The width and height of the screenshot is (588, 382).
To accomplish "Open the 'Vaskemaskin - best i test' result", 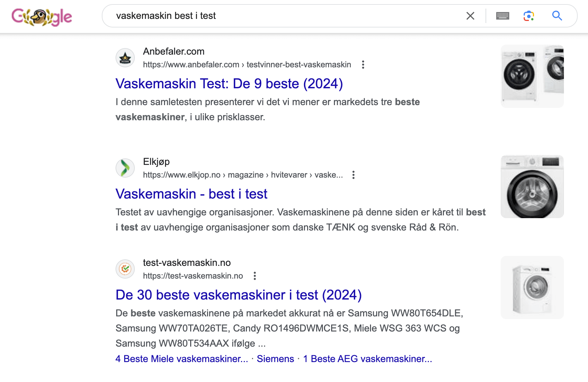I will pos(192,194).
